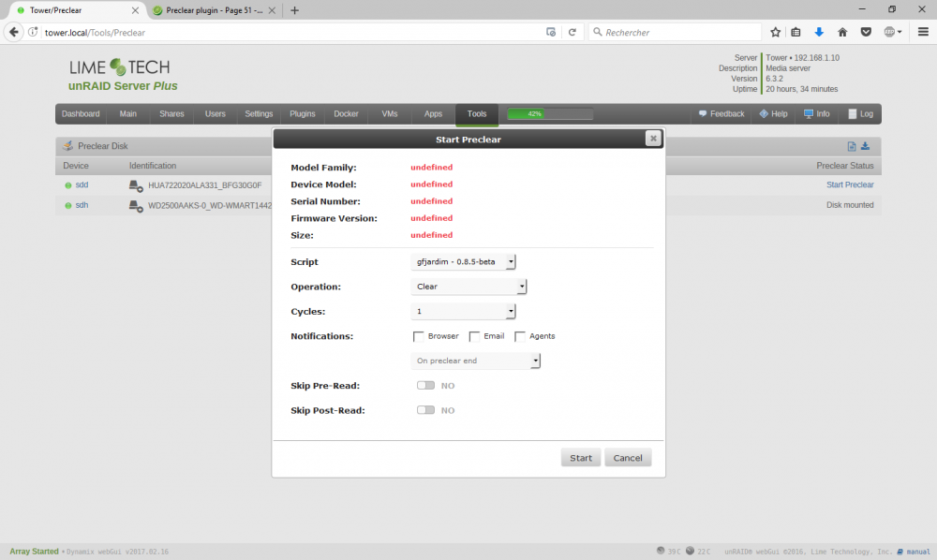This screenshot has height=560, width=937.
Task: Click the Disk mounted status text
Action: pos(850,205)
